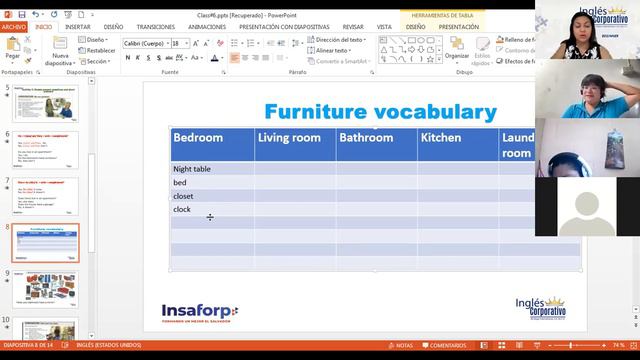Apply font color swatch A
This screenshot has width=640, height=360.
215,58
